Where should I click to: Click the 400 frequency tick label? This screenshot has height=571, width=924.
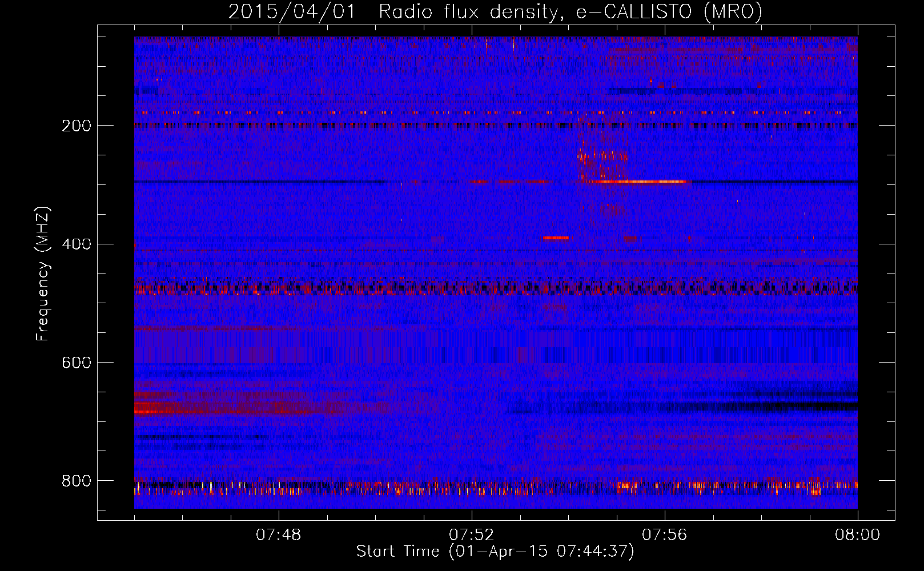tap(77, 244)
